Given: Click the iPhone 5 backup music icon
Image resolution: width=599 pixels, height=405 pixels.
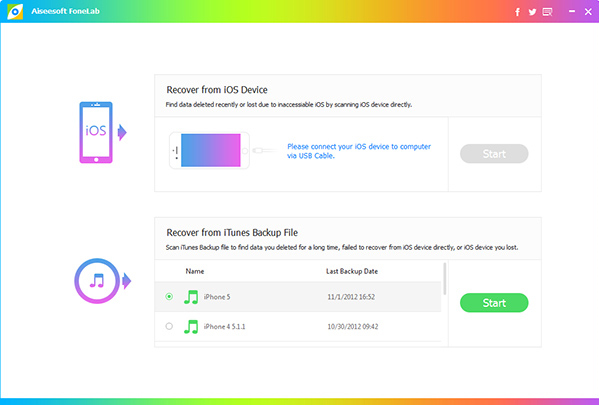Looking at the screenshot, I should pyautogui.click(x=191, y=297).
